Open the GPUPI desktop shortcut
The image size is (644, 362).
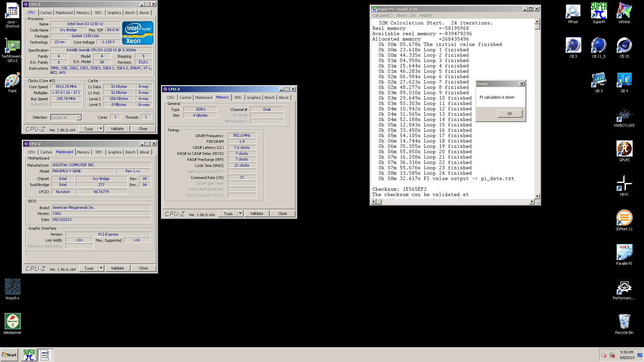pos(624,152)
